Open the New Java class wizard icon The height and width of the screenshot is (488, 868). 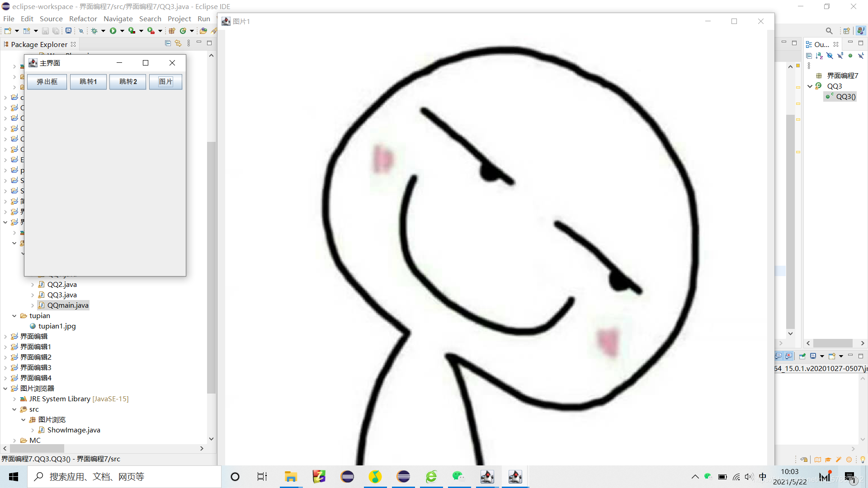[x=27, y=31]
